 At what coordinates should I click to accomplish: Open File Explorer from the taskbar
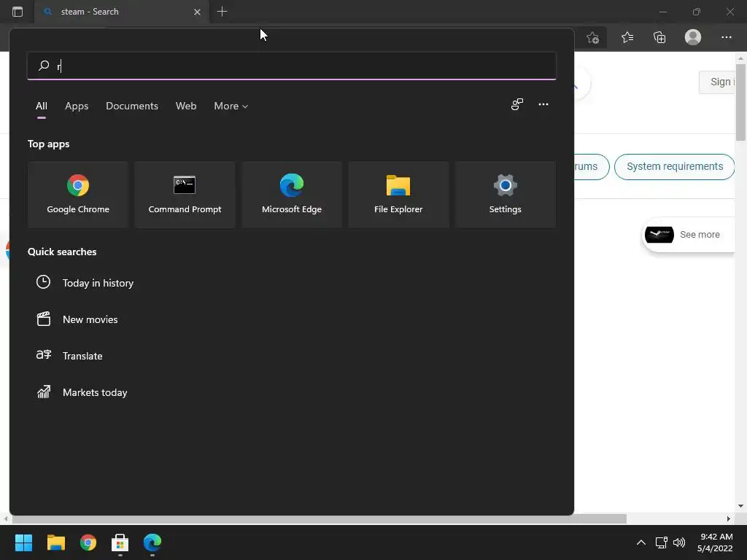pyautogui.click(x=55, y=542)
